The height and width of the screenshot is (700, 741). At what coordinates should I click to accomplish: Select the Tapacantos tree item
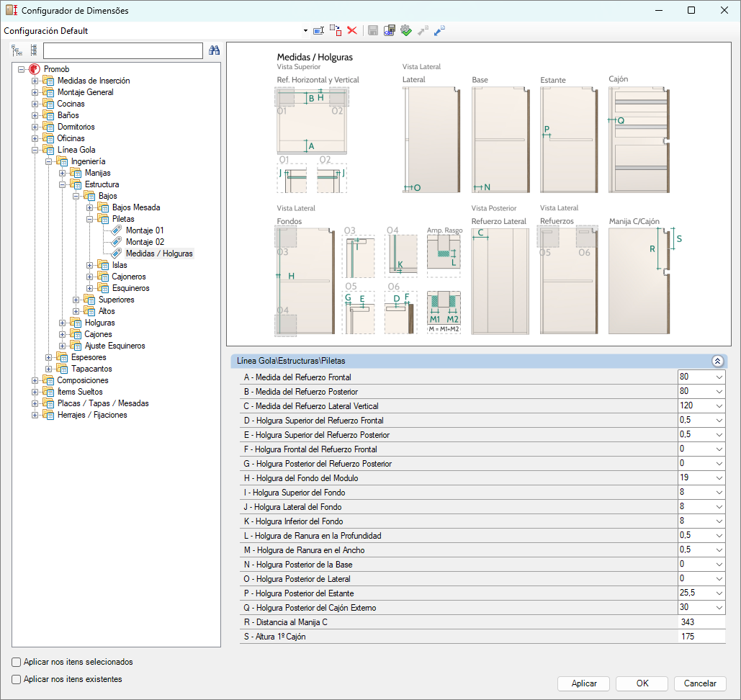(91, 369)
